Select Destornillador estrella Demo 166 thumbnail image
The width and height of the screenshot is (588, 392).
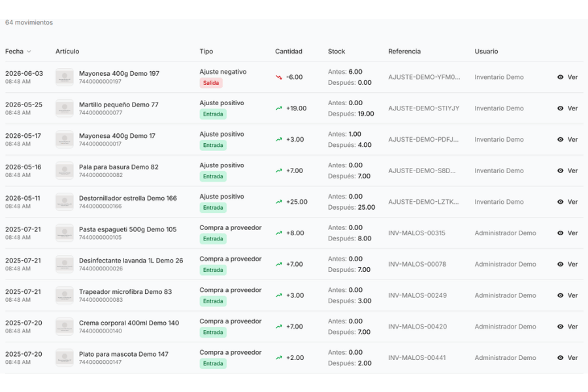tap(65, 201)
